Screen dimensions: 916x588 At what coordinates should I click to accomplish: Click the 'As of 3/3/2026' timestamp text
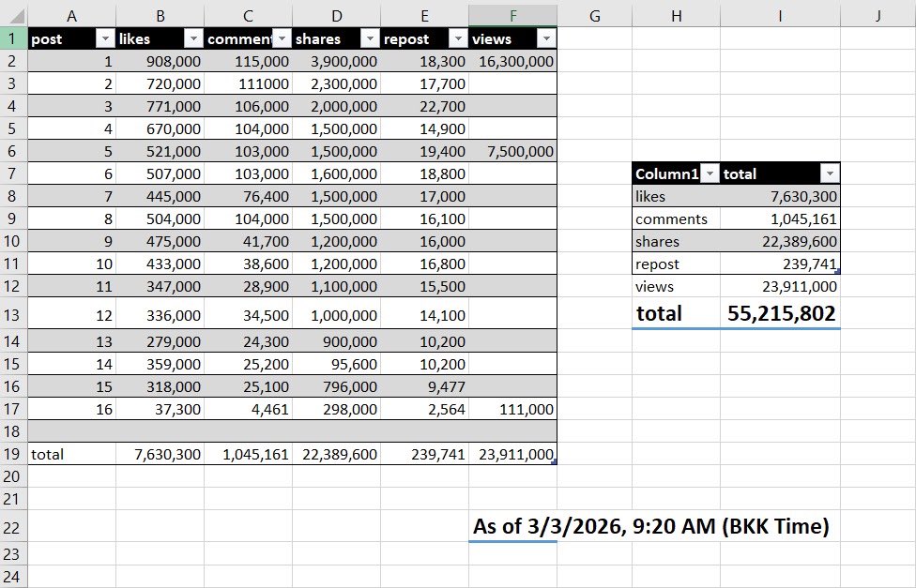click(650, 526)
